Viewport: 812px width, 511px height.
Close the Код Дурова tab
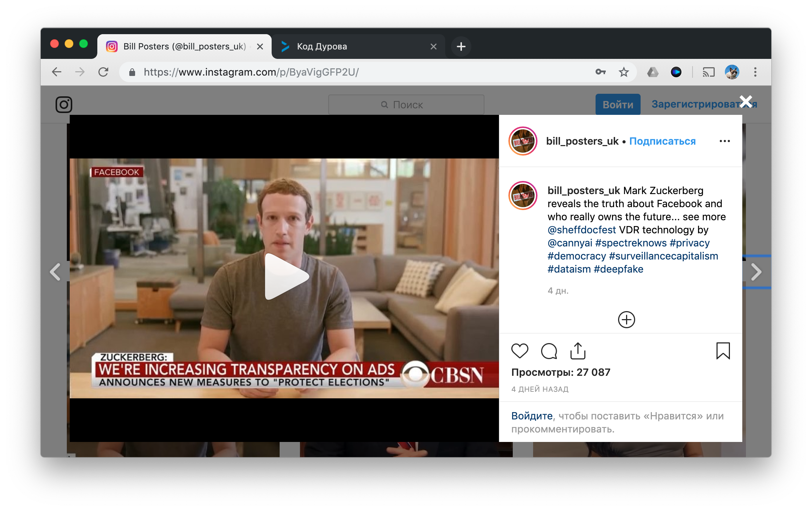tap(433, 47)
